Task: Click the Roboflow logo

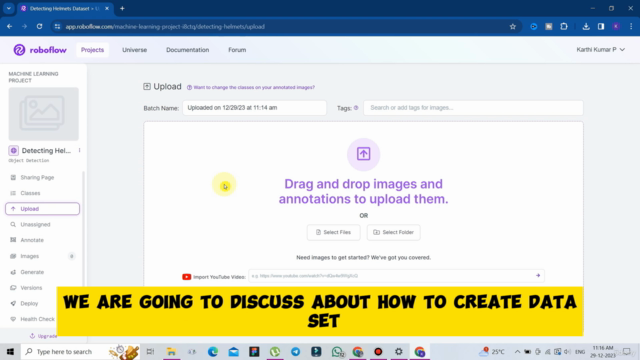Action: click(x=40, y=50)
